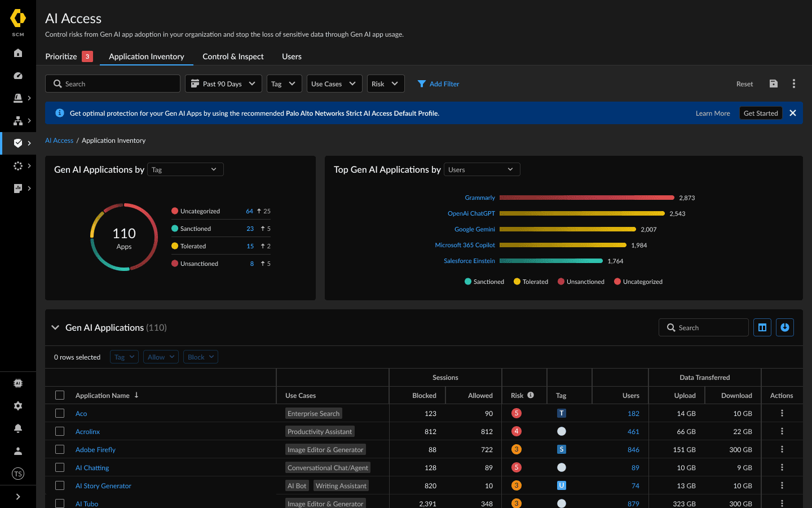Dismiss the blue info banner
This screenshot has height=508, width=812.
tap(793, 113)
